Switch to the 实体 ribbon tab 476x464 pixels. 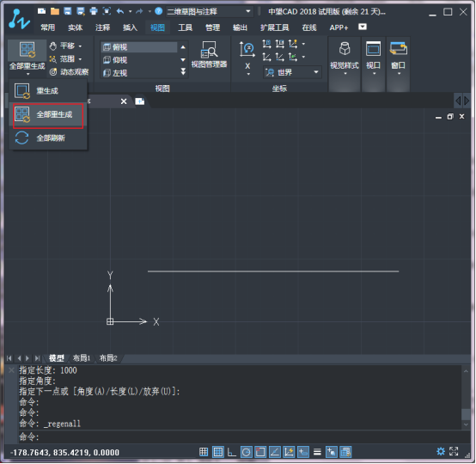tap(75, 27)
